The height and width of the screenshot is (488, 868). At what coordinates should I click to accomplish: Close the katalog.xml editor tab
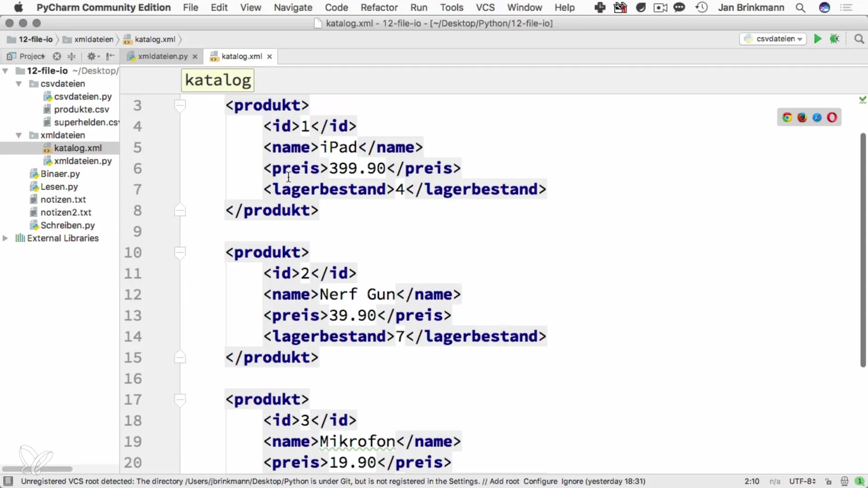point(269,56)
